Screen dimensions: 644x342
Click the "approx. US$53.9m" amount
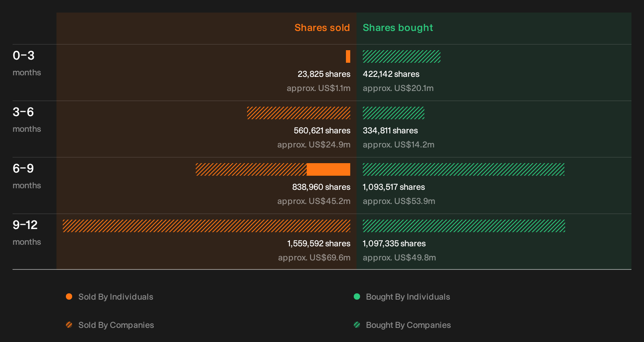[399, 201]
